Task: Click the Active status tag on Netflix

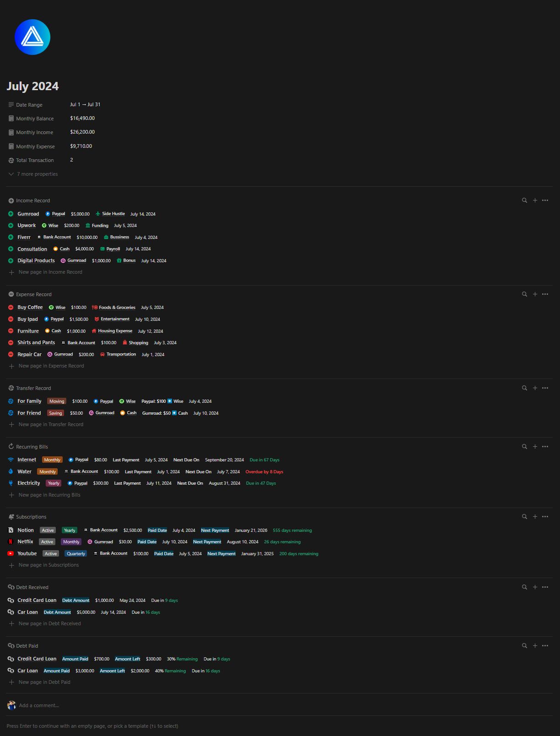Action: pos(47,542)
